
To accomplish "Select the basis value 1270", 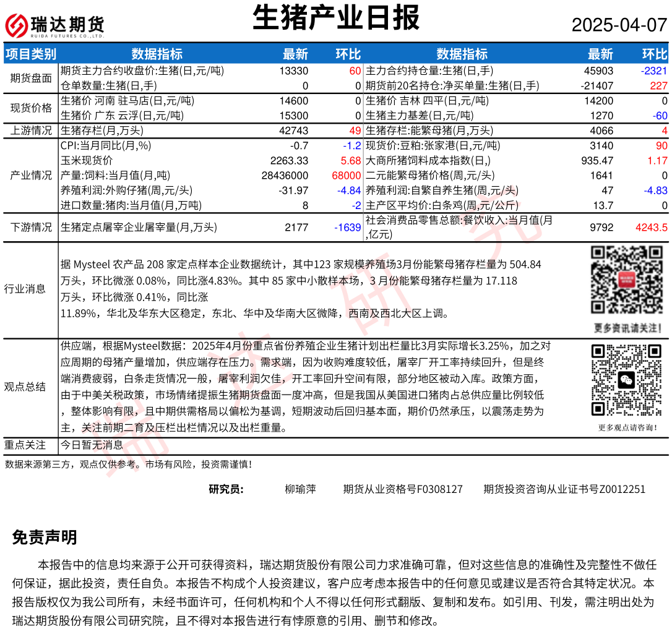I will (601, 116).
